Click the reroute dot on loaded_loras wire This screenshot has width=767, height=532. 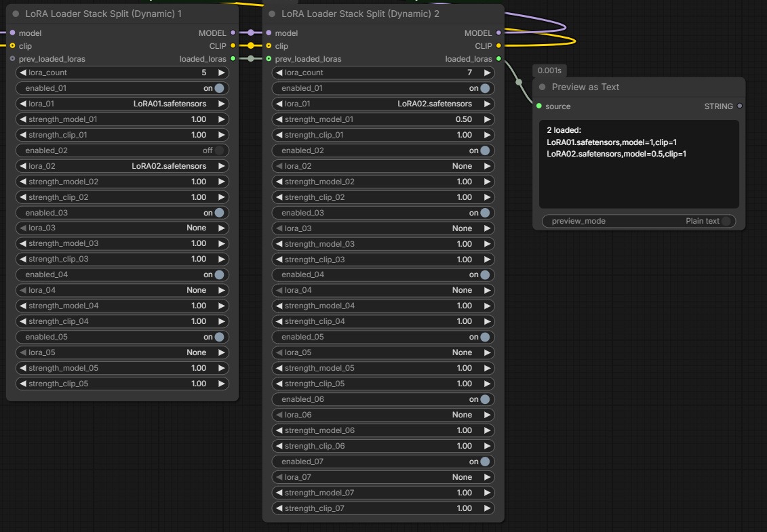[519, 82]
